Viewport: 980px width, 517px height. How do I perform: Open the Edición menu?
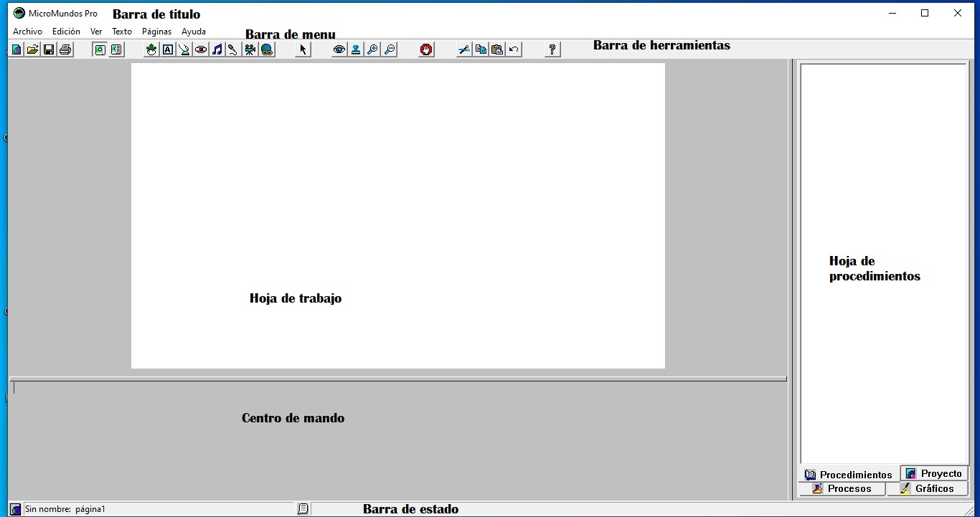coord(66,32)
